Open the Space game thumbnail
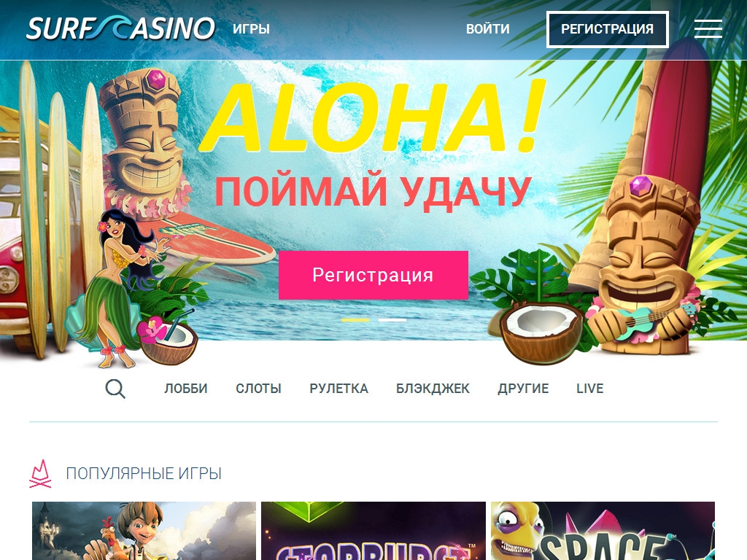This screenshot has height=560, width=747. coord(603,531)
